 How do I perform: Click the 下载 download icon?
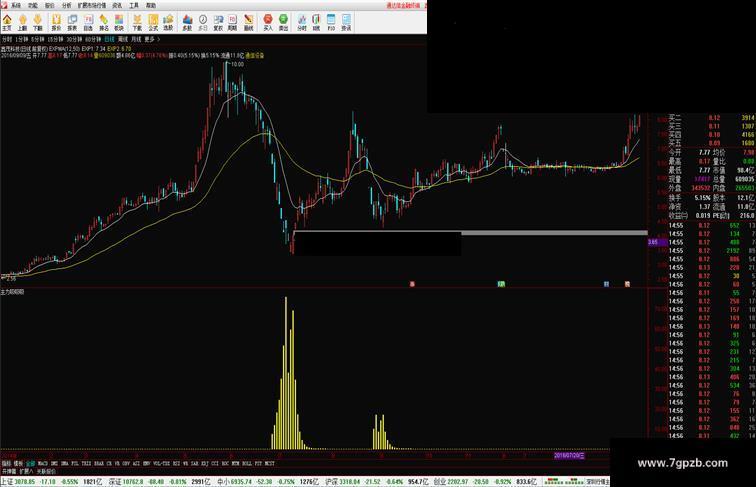[137, 22]
